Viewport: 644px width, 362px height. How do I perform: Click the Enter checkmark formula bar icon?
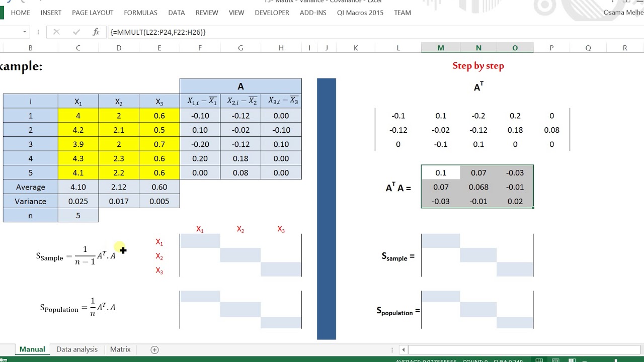coord(76,32)
